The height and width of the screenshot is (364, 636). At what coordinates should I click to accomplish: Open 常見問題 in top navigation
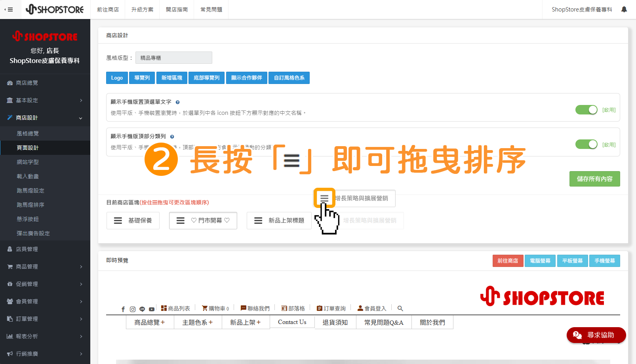point(211,10)
